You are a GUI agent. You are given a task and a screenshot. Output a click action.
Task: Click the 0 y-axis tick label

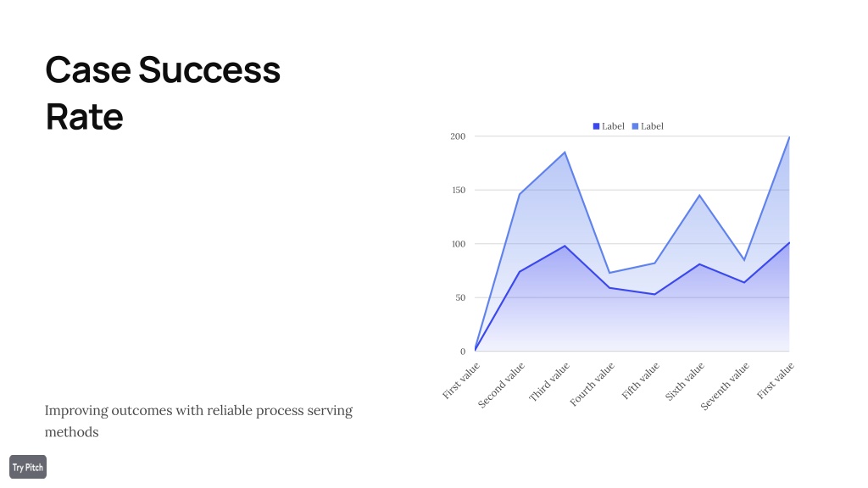point(463,352)
